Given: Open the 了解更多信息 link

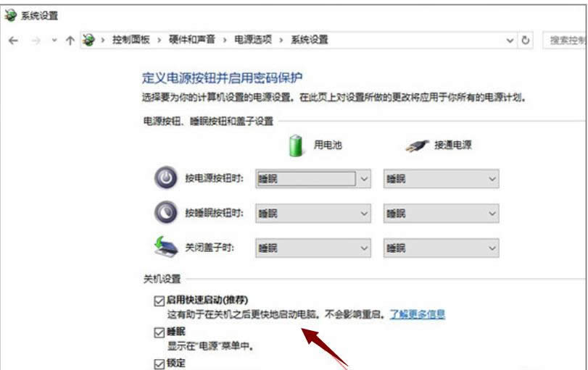Looking at the screenshot, I should click(x=418, y=314).
